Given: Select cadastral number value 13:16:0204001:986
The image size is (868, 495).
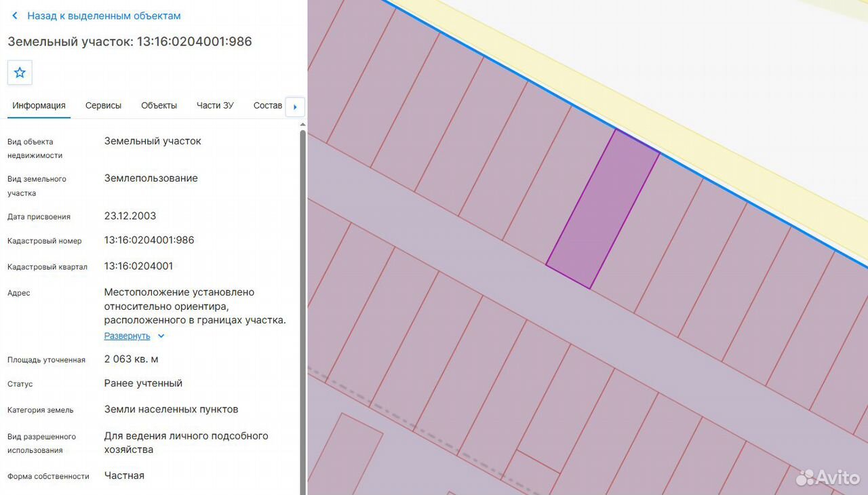Looking at the screenshot, I should click(x=149, y=240).
